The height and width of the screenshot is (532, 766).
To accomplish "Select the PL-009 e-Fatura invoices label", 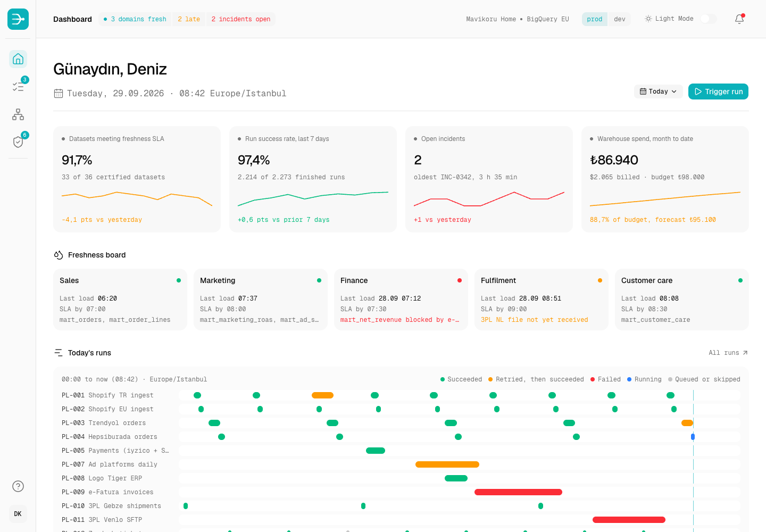I will [x=107, y=492].
